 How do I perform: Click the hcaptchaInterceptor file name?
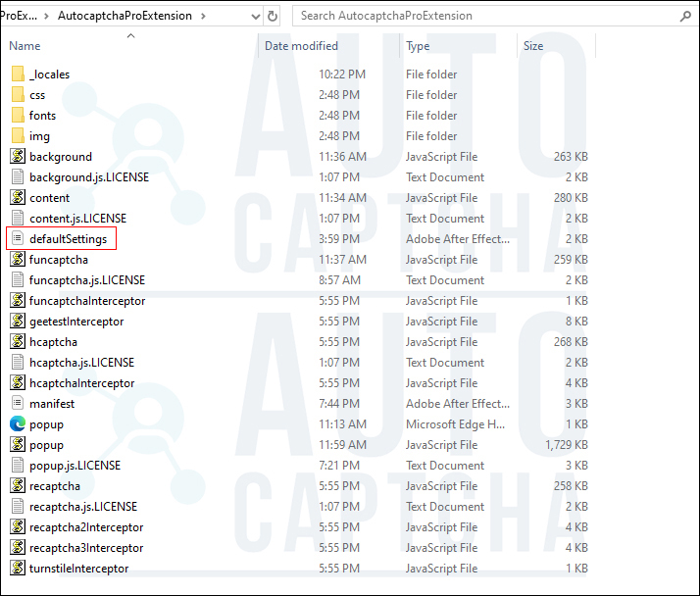81,383
